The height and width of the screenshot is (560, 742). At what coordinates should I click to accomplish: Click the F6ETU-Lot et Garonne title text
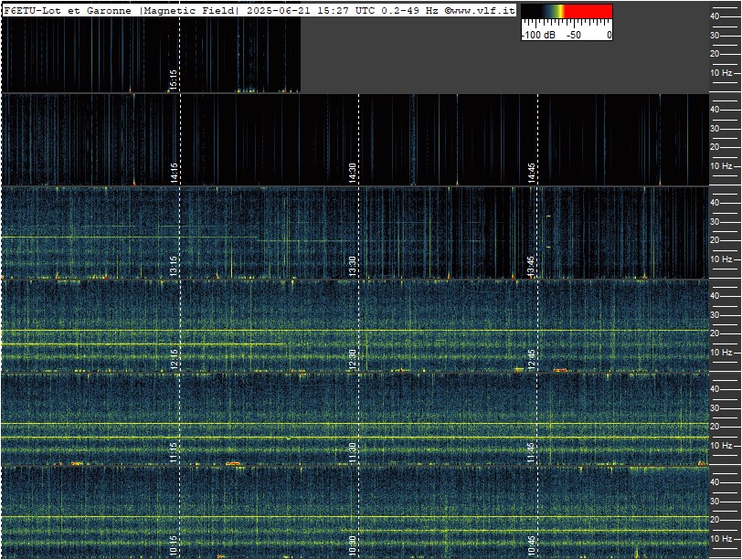pyautogui.click(x=68, y=10)
